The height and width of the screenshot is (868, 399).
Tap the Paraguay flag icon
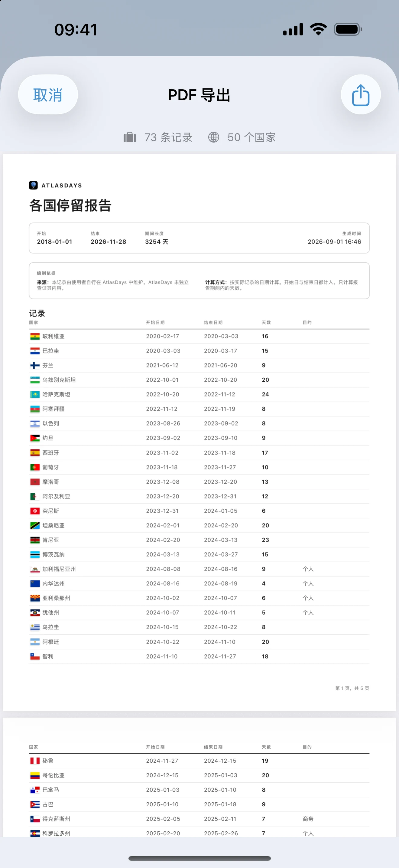(x=35, y=351)
